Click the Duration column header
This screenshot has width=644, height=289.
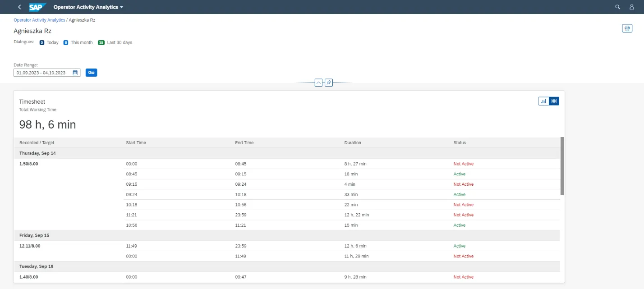(x=353, y=143)
